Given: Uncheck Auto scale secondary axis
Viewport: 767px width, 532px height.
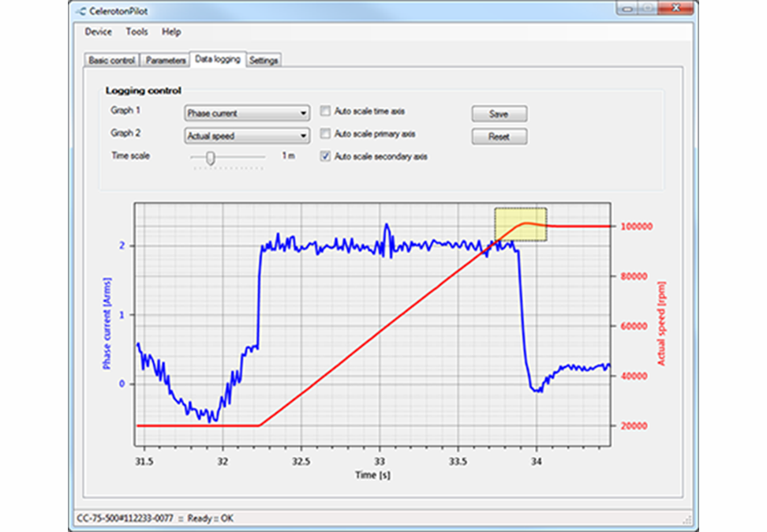Looking at the screenshot, I should point(325,157).
